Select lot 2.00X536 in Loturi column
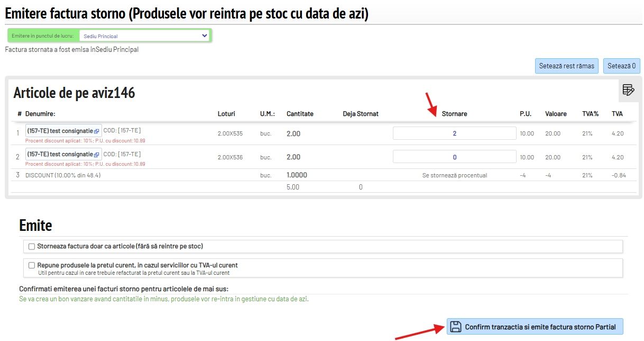The image size is (644, 341). (230, 157)
